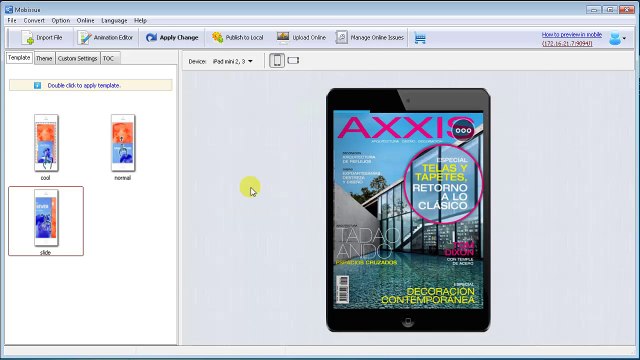Click Publish to Local
The image size is (640, 360).
tap(238, 38)
